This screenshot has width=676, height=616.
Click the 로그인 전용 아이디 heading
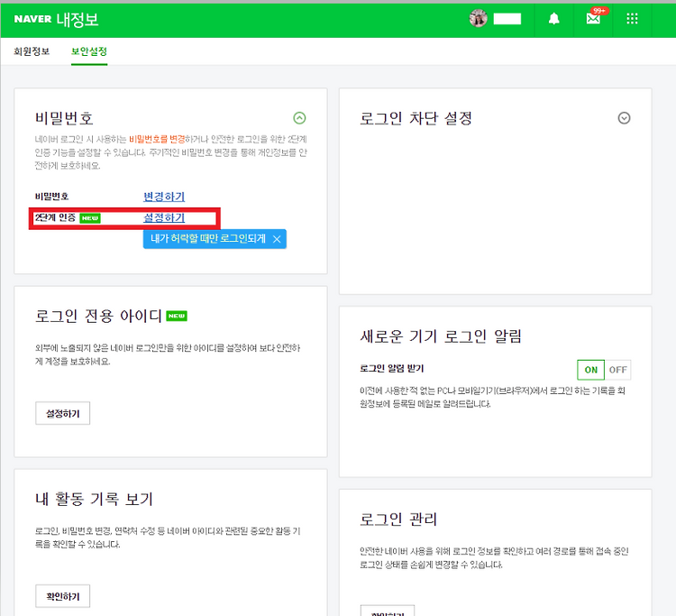coord(98,317)
